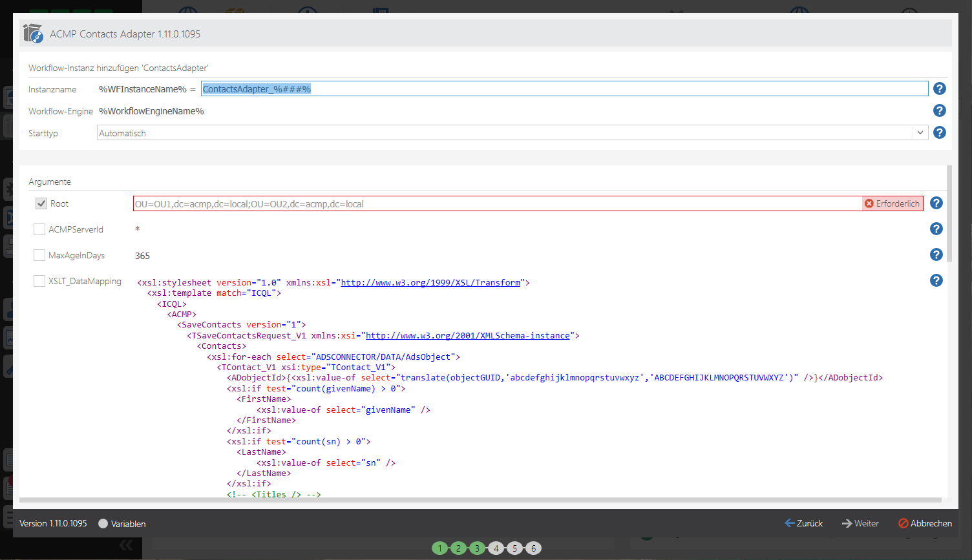Click the SaveContacts version line in XSLT

pyautogui.click(x=242, y=325)
